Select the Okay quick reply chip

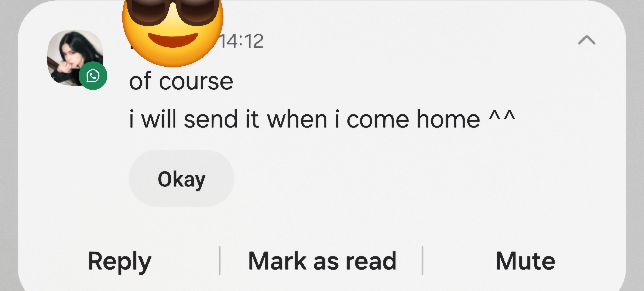pyautogui.click(x=182, y=178)
